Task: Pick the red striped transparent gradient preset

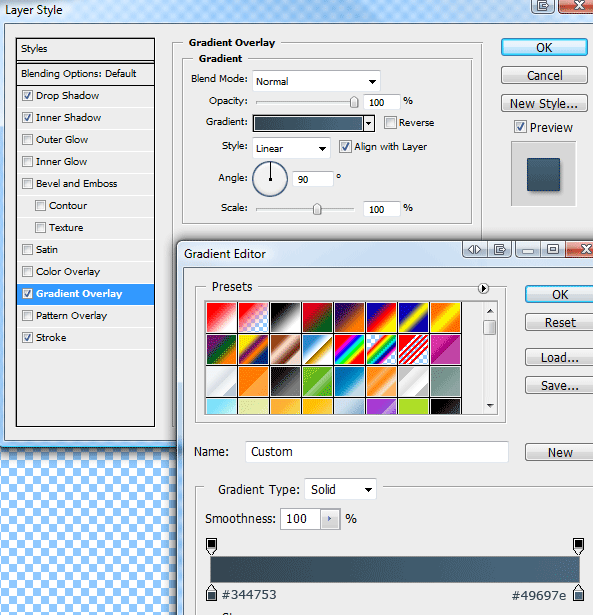Action: 413,349
